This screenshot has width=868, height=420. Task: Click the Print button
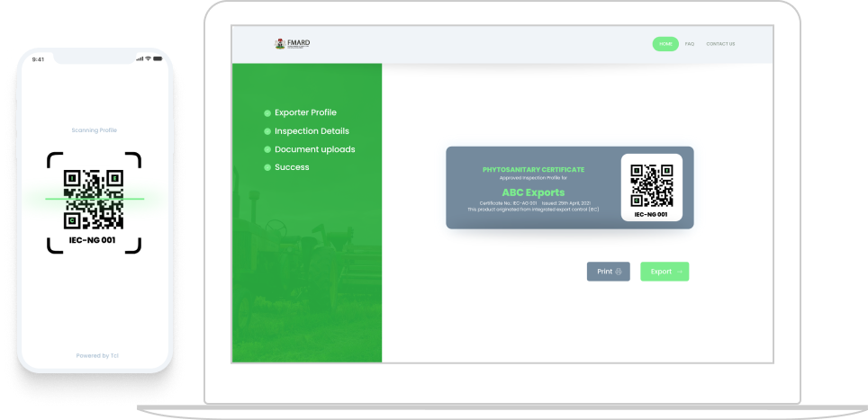pos(609,272)
